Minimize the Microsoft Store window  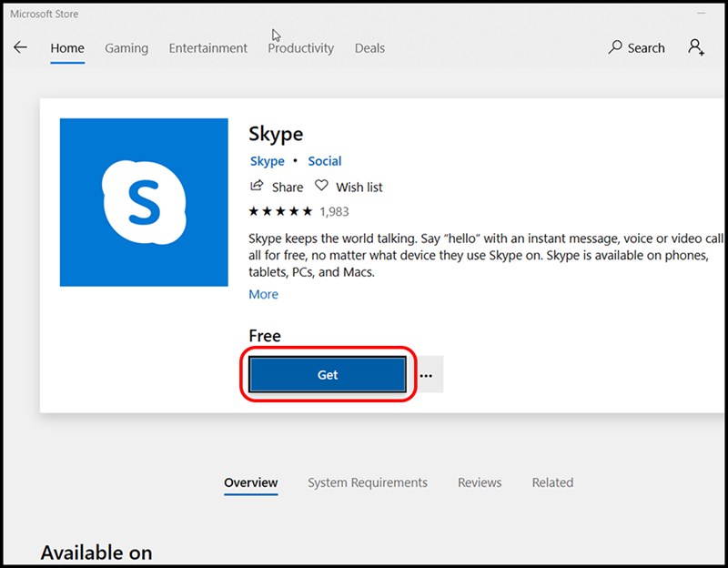(x=701, y=14)
